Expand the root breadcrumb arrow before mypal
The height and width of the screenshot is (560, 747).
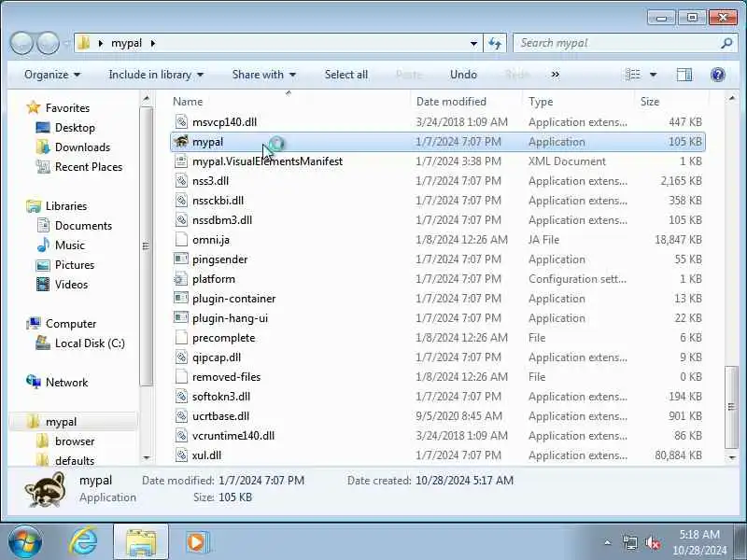click(101, 43)
